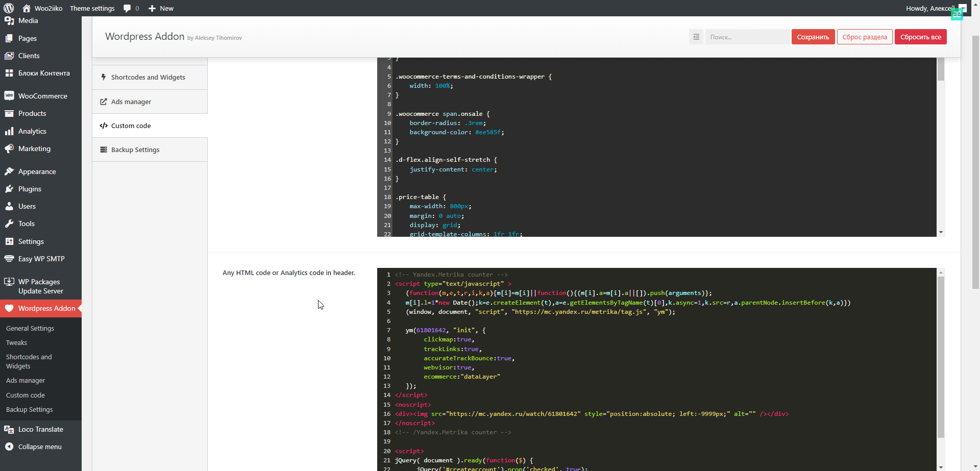Click the Сброс раздела button

[865, 37]
